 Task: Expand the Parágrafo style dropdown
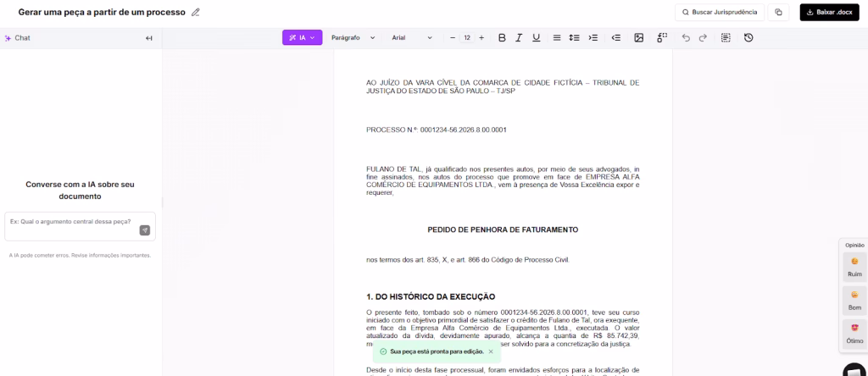(x=353, y=37)
